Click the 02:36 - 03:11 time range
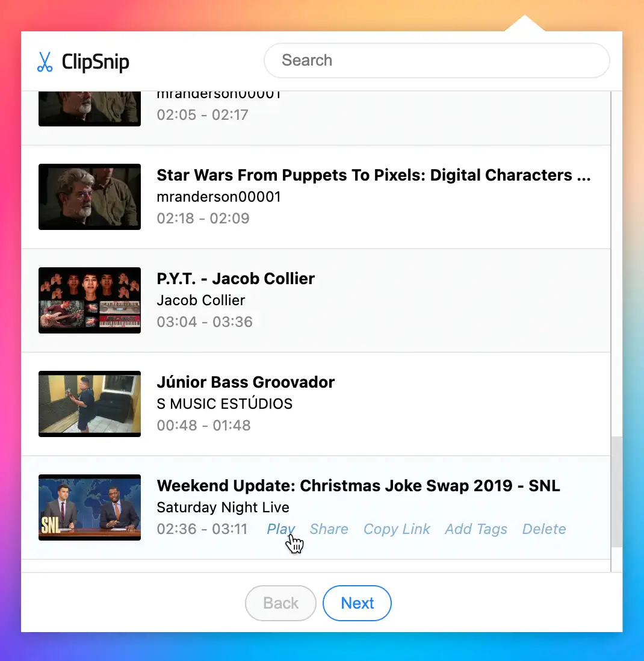The width and height of the screenshot is (644, 661). [202, 529]
